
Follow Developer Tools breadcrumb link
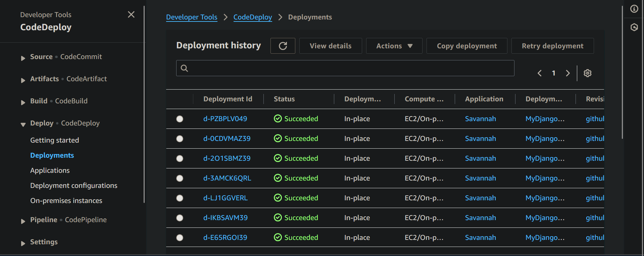(192, 17)
